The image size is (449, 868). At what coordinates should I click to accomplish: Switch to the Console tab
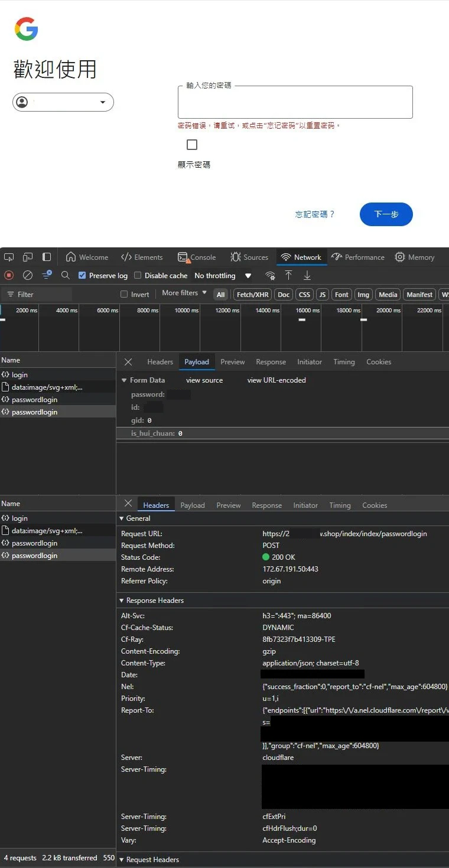coord(197,257)
